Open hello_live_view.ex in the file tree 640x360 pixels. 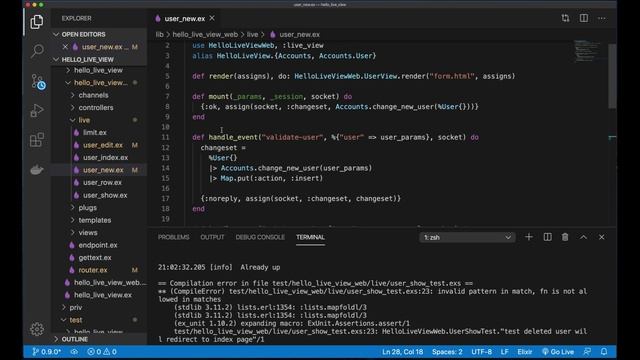pyautogui.click(x=103, y=295)
